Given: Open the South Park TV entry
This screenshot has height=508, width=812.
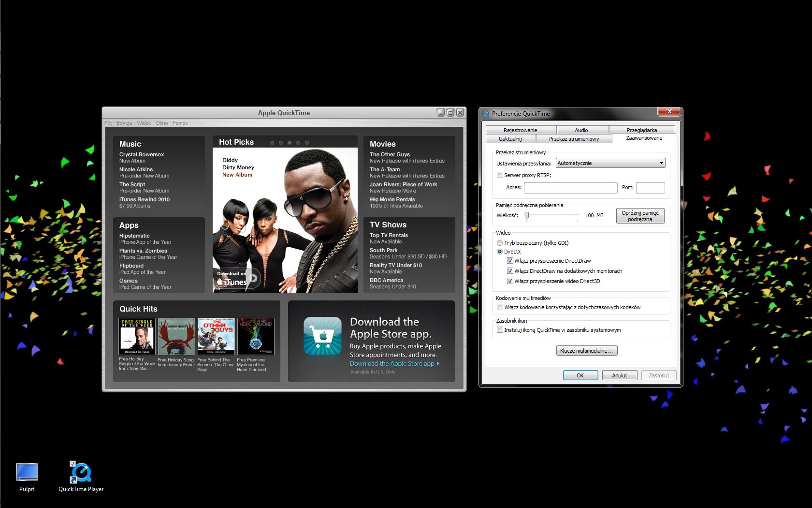Looking at the screenshot, I should pyautogui.click(x=408, y=254).
